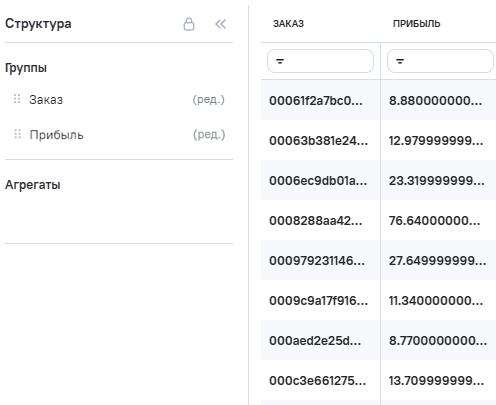Viewport: 496px width, 405px height.
Task: Select the row with order 00061f2a7bc0...
Action: pyautogui.click(x=378, y=100)
